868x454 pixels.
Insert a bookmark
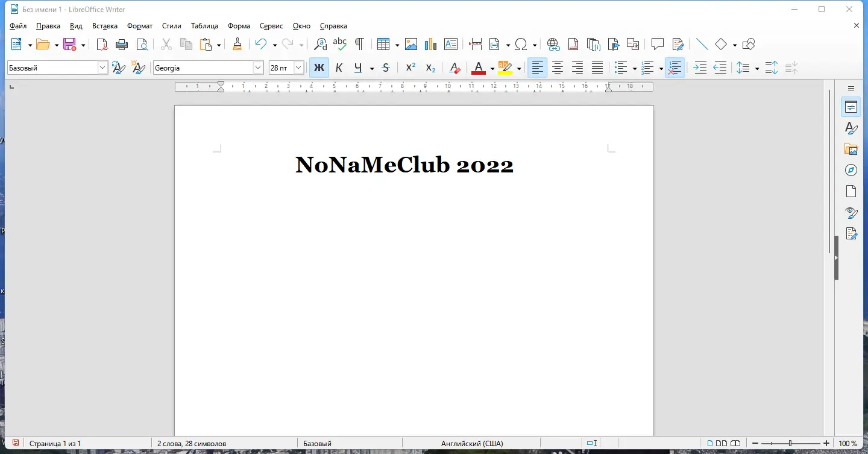(613, 44)
